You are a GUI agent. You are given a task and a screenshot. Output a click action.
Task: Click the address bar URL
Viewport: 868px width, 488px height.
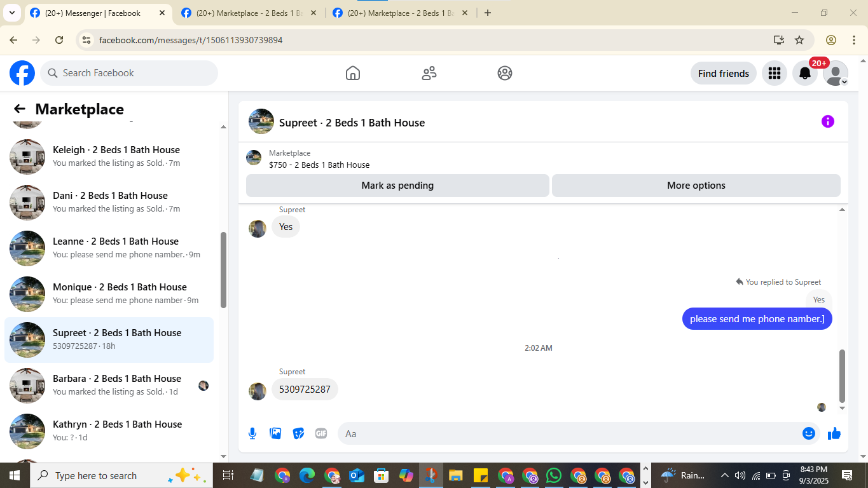point(191,40)
